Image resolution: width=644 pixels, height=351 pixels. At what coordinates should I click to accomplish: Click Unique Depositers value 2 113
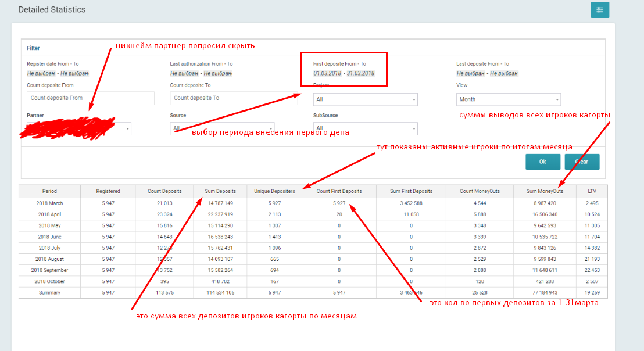coord(274,214)
